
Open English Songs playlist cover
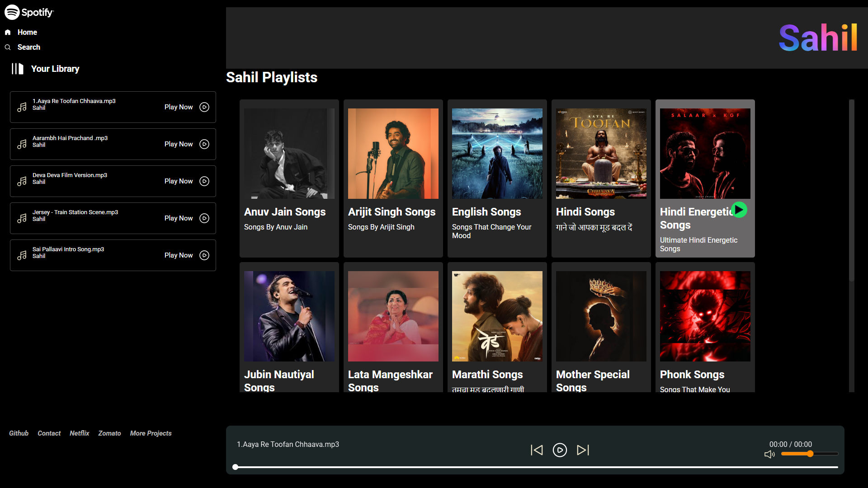tap(497, 154)
